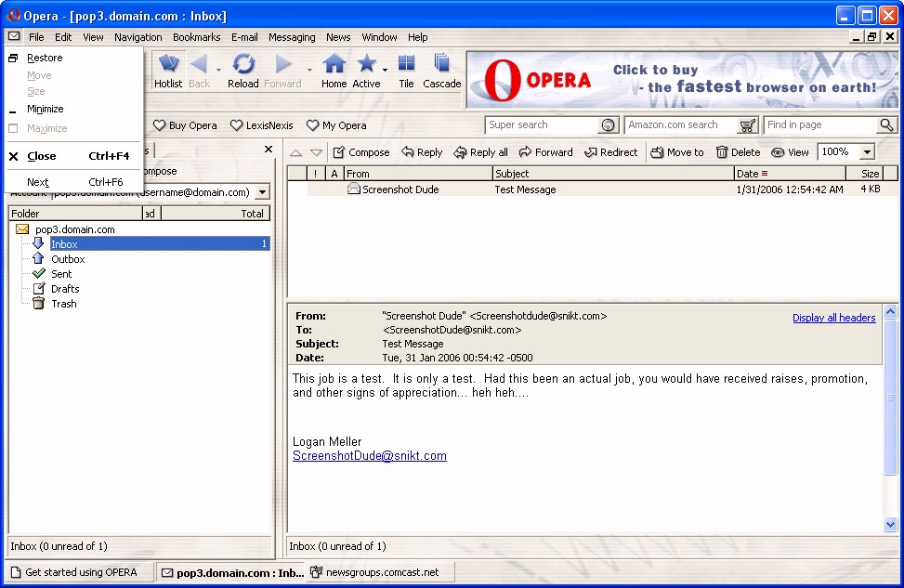Open the E-mail menu

pyautogui.click(x=244, y=37)
